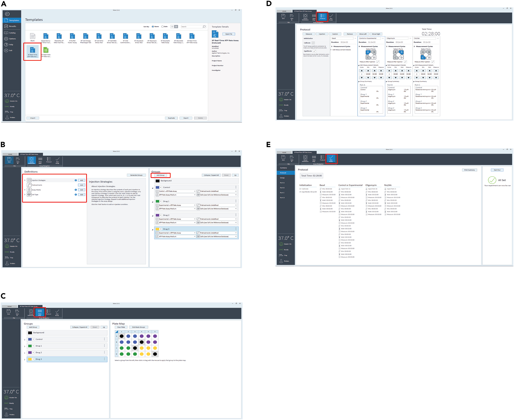
Task: Open the Catalog book icon
Action: 6,33
